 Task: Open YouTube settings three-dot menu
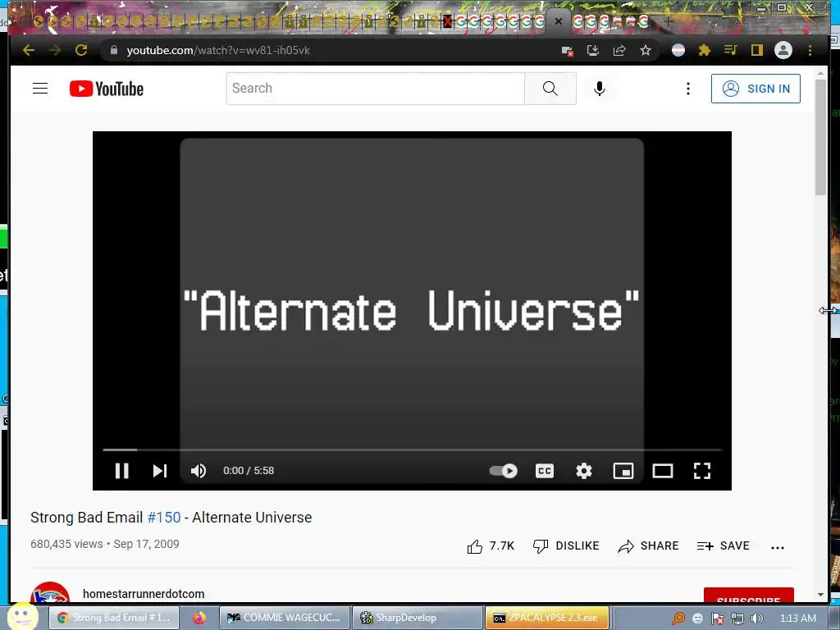coord(688,89)
